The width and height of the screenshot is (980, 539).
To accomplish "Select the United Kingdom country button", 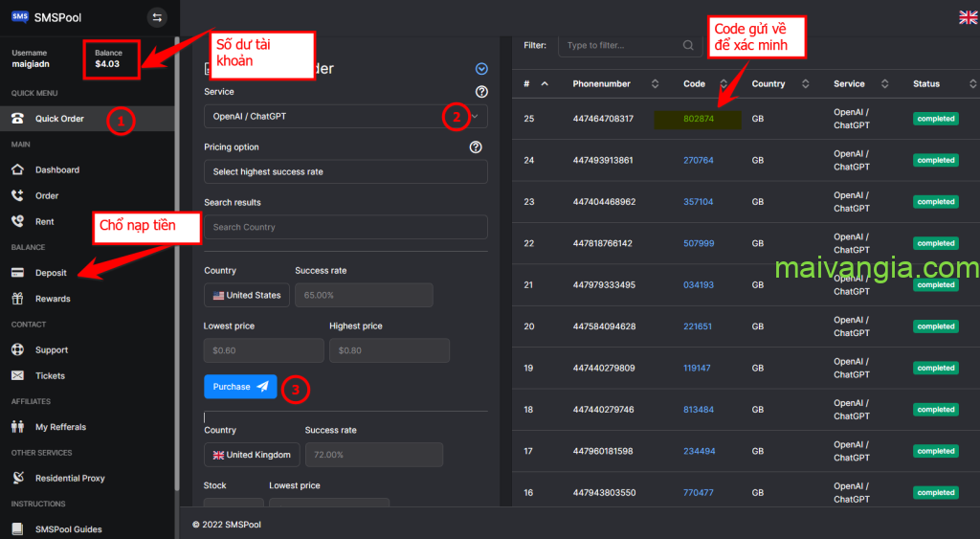I will tap(252, 455).
